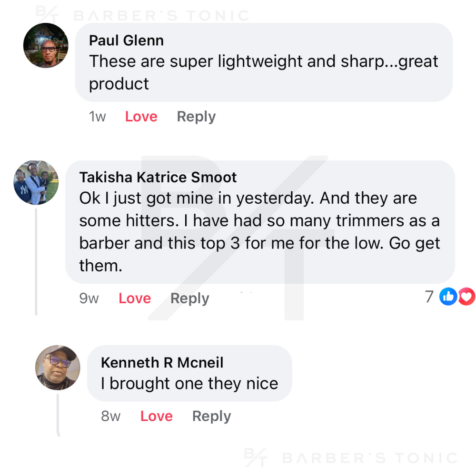
Task: Visit Kenneth R Mcneil's profile via name
Action: pos(162,362)
